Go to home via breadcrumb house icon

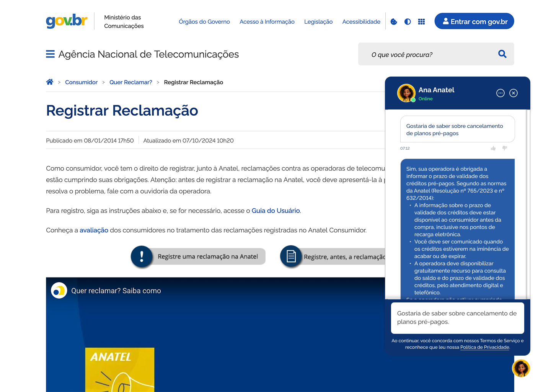pyautogui.click(x=50, y=82)
